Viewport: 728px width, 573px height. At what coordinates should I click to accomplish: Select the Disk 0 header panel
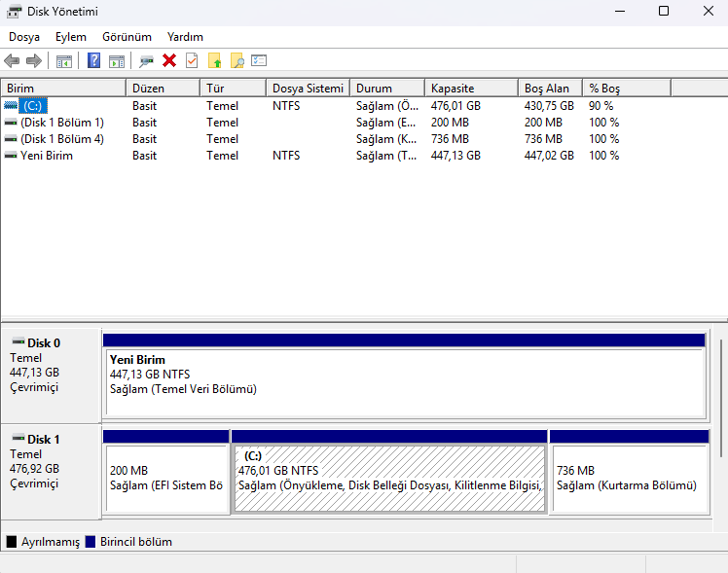click(x=51, y=375)
